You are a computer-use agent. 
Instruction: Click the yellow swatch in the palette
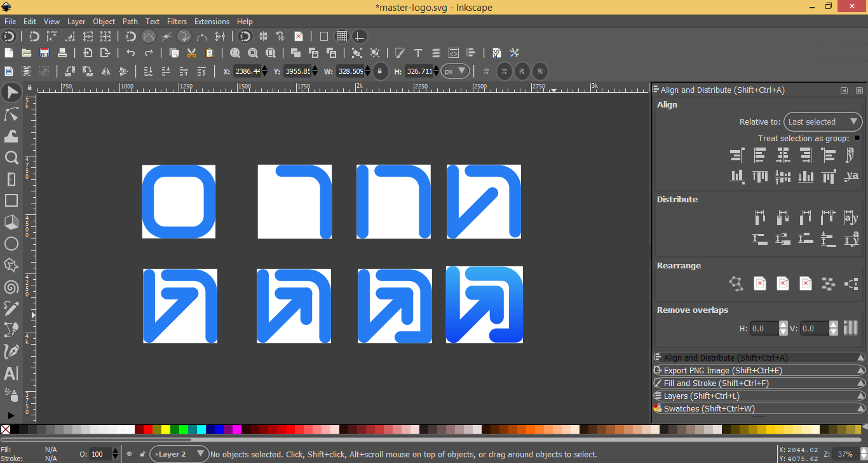pyautogui.click(x=166, y=429)
